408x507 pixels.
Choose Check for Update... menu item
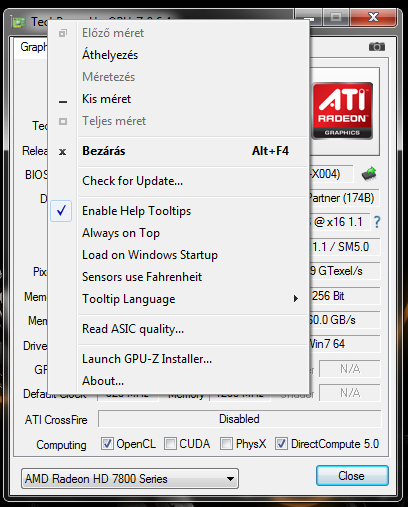tap(178, 181)
